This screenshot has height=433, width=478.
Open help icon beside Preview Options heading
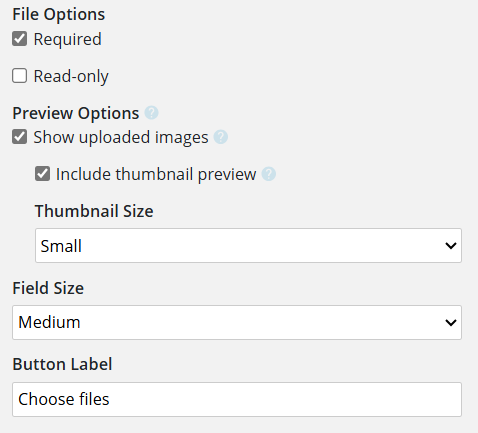click(x=151, y=113)
